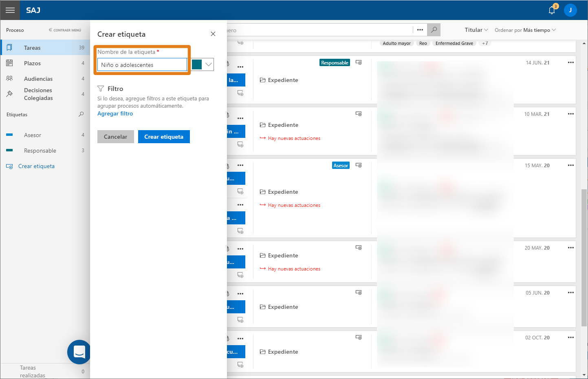Open the user avatar J menu
Viewport: 588px width, 379px height.
[570, 10]
